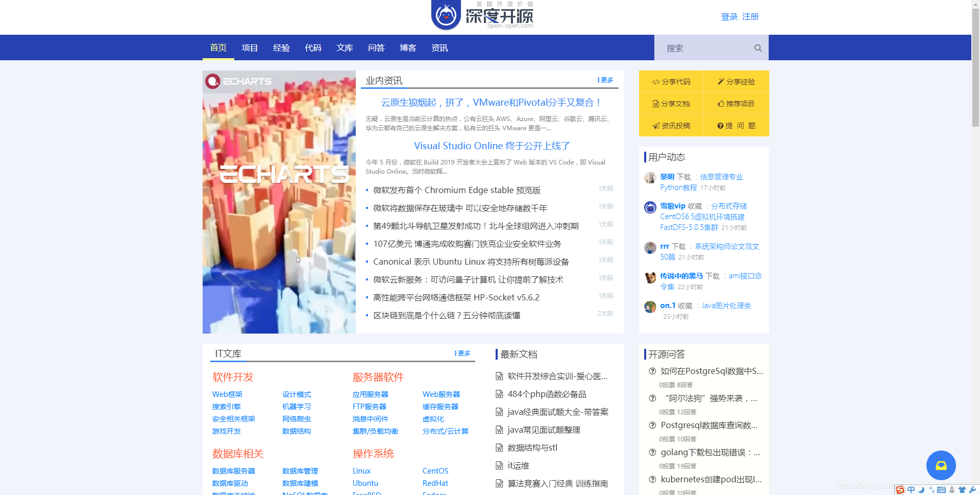Click document icon beside it运维
The width and height of the screenshot is (980, 495).
point(499,466)
